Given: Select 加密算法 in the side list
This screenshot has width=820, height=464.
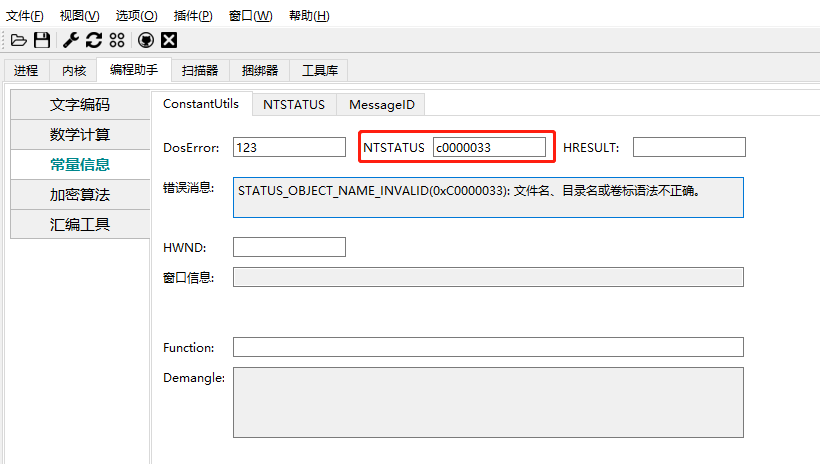Looking at the screenshot, I should 80,195.
